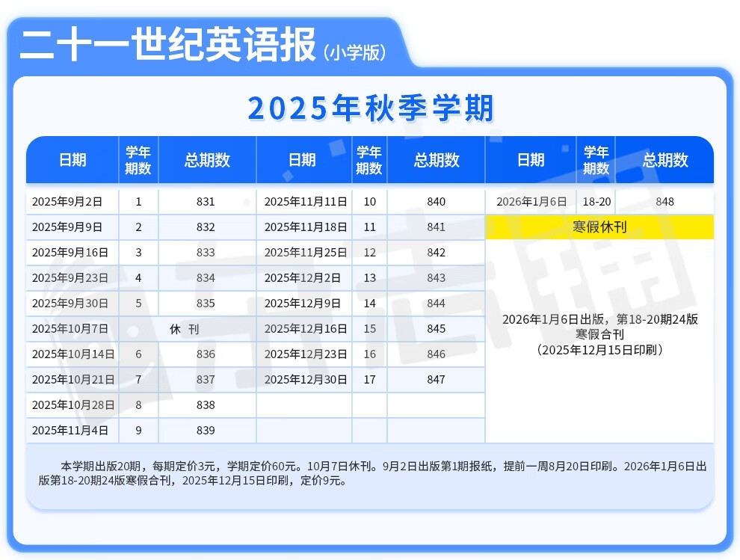The image size is (740, 560).
Task: Select the date cell 2025年12月9日
Action: tap(303, 304)
